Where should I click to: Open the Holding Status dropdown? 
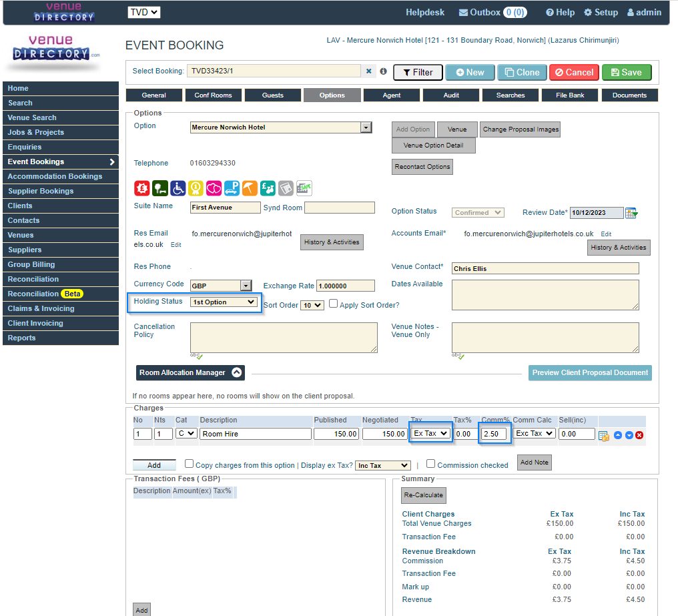point(224,302)
